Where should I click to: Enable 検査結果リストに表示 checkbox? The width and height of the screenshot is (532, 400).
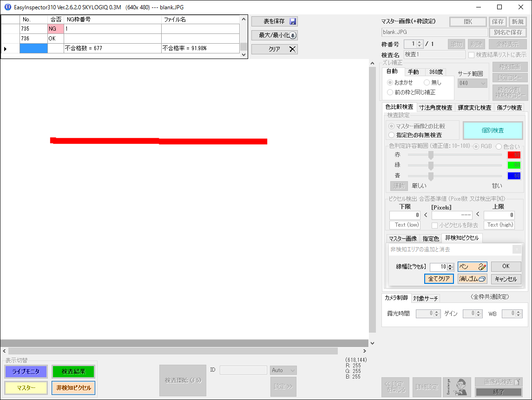471,55
